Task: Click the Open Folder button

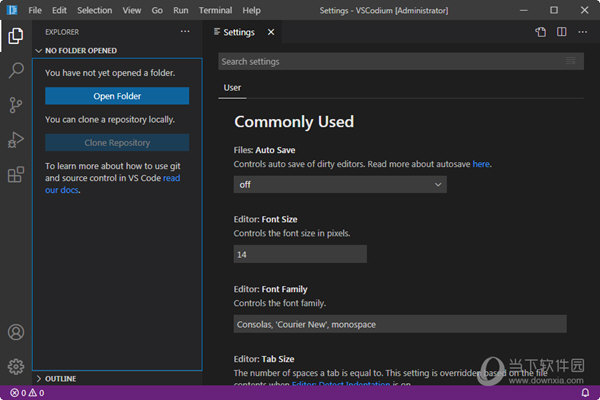Action: coord(117,96)
